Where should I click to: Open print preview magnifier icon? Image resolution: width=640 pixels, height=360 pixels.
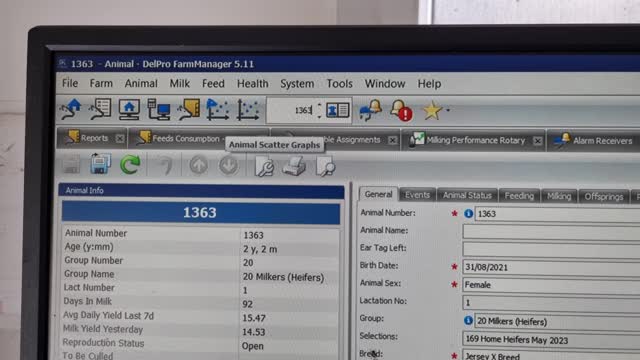click(325, 167)
